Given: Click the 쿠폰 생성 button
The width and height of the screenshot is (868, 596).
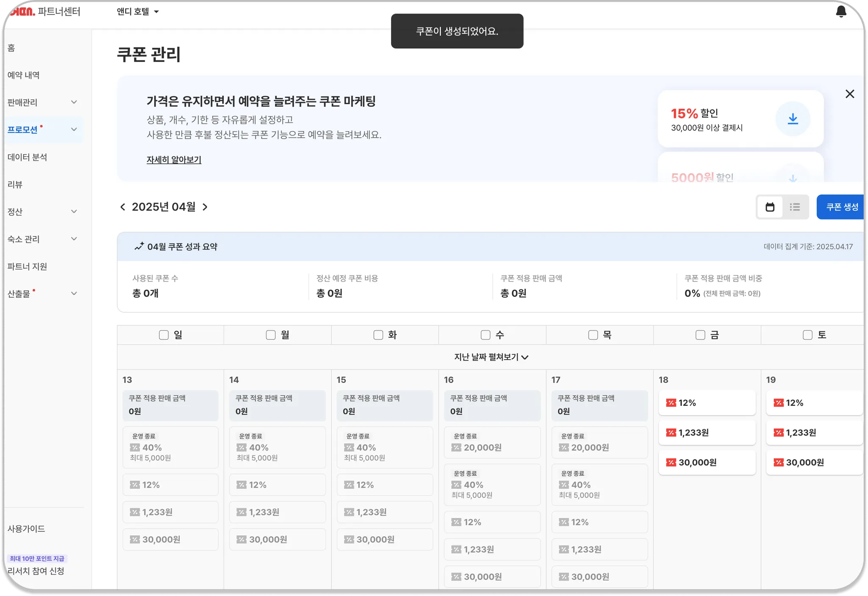Looking at the screenshot, I should point(841,207).
